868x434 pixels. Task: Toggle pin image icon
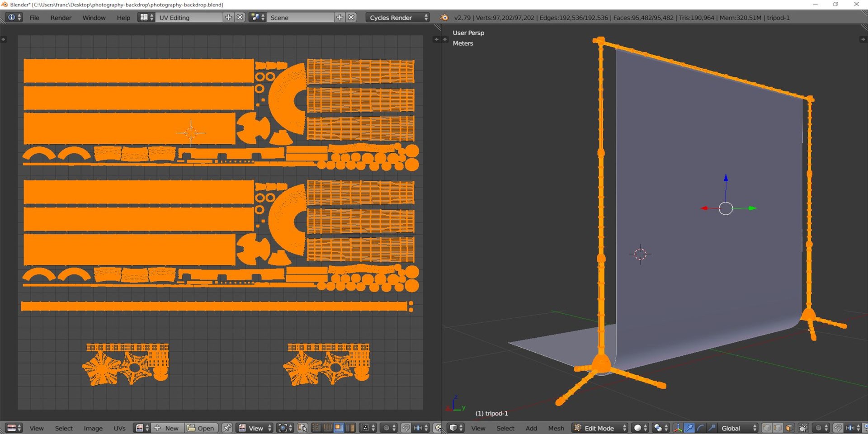point(227,428)
